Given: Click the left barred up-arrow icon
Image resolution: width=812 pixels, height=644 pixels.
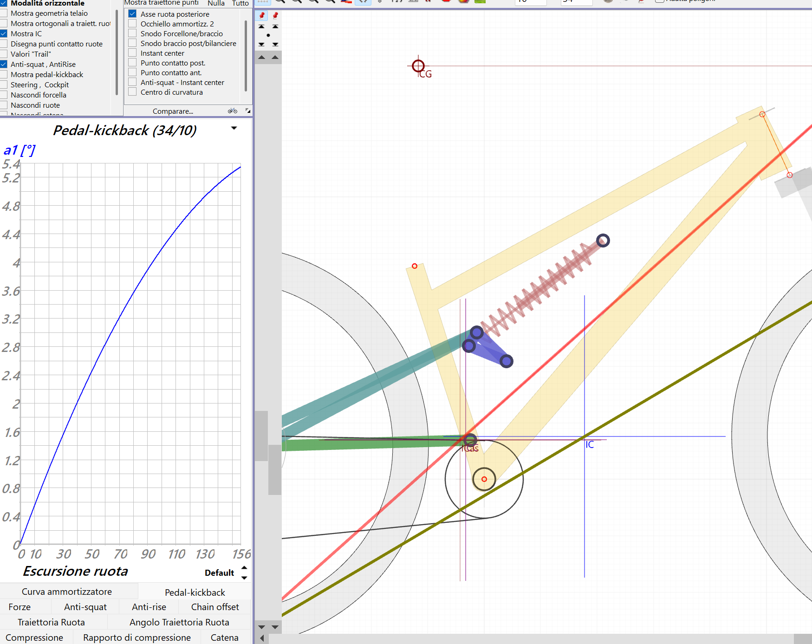Looking at the screenshot, I should point(262,26).
